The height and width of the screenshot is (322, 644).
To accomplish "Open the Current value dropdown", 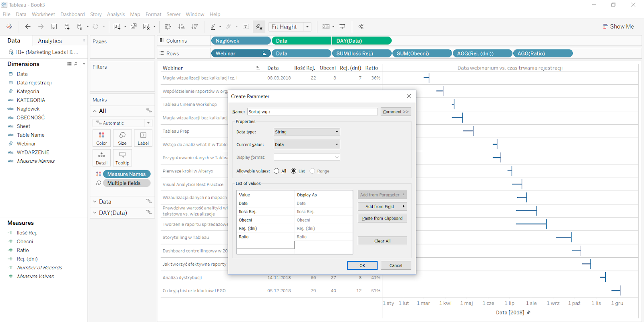I will 307,145.
